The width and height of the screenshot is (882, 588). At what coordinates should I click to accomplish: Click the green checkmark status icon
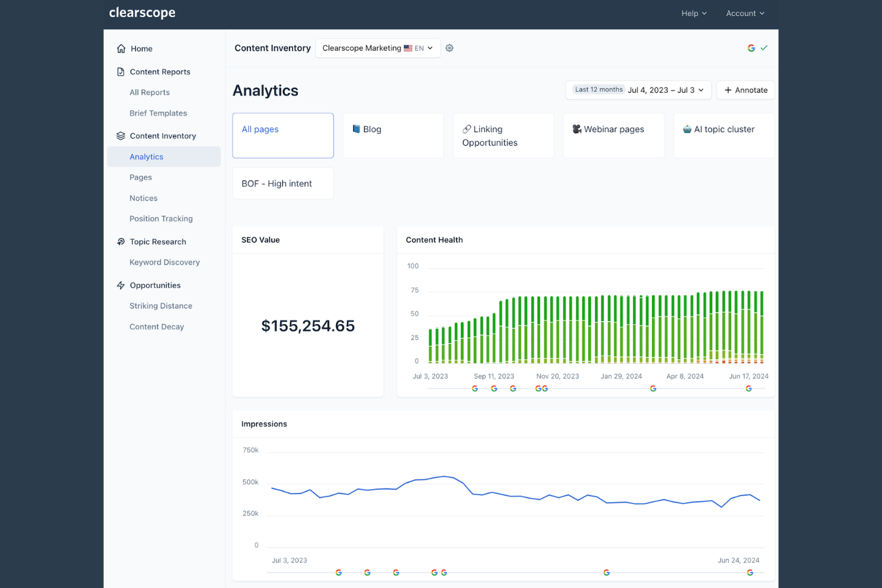(x=763, y=48)
